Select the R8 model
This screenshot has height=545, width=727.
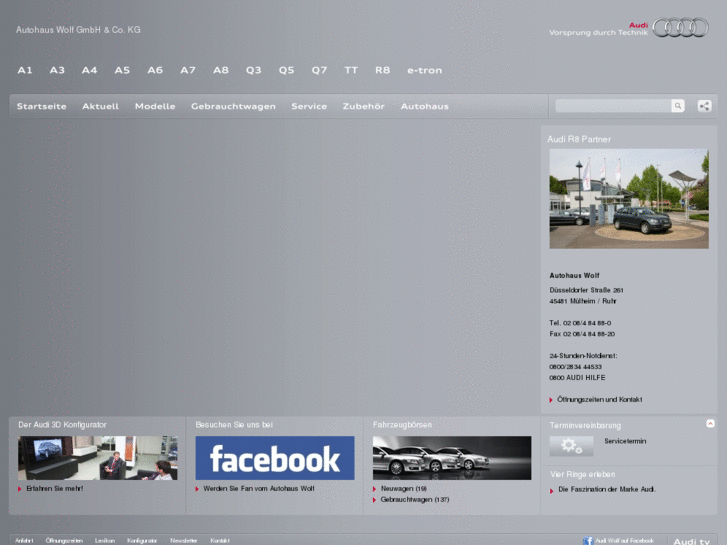(383, 70)
